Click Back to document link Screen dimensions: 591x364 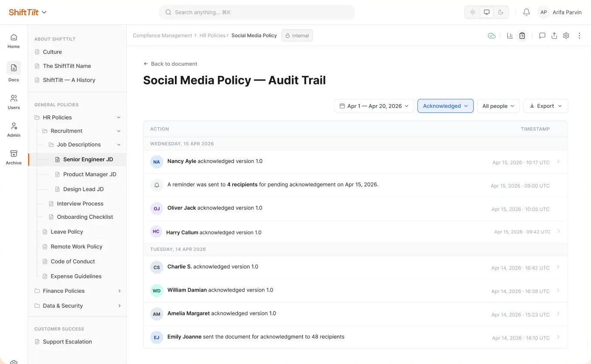[170, 64]
